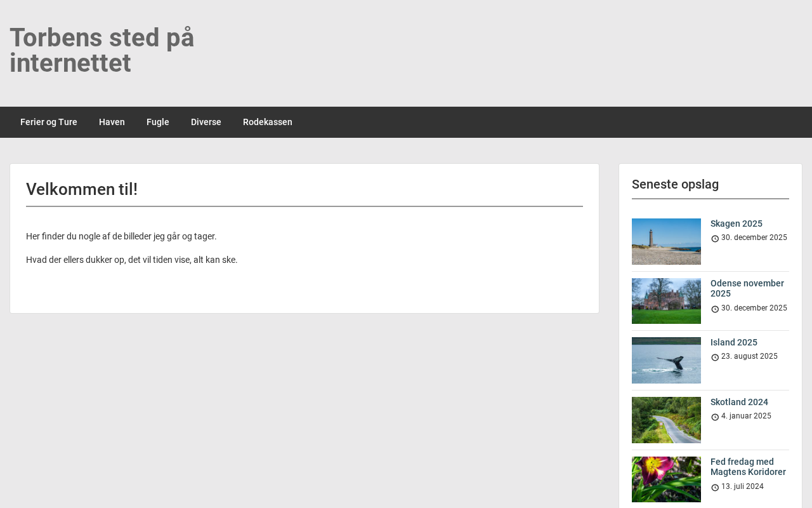Open the Haven menu item
Viewport: 812px width, 508px height.
click(112, 122)
